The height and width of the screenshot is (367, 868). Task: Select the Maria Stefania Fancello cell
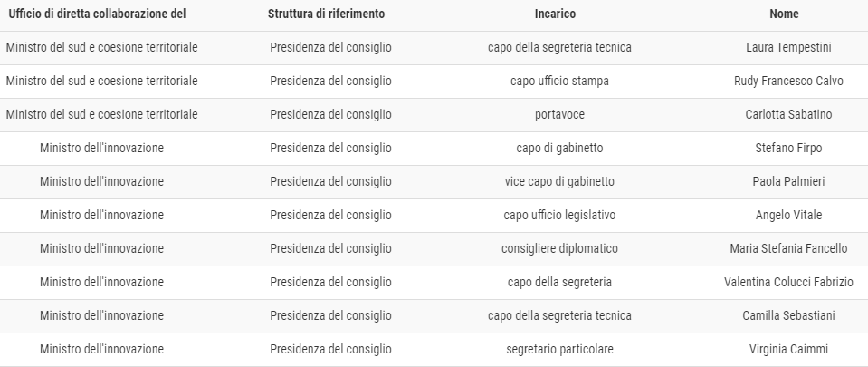pyautogui.click(x=788, y=249)
